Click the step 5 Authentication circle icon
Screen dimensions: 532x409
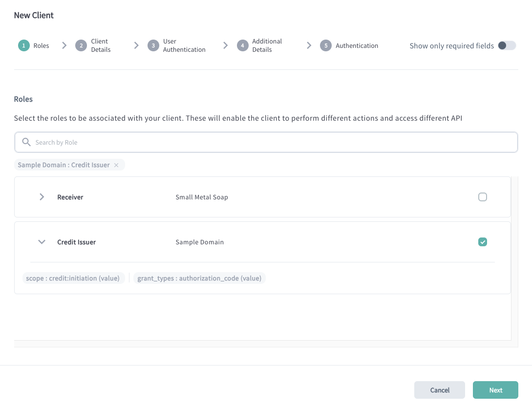(326, 45)
